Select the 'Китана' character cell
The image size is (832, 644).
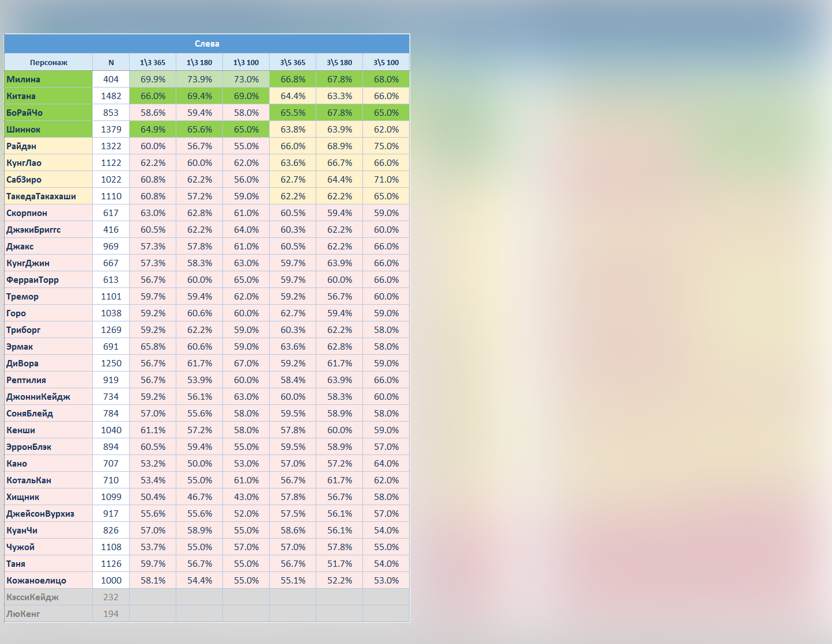48,96
